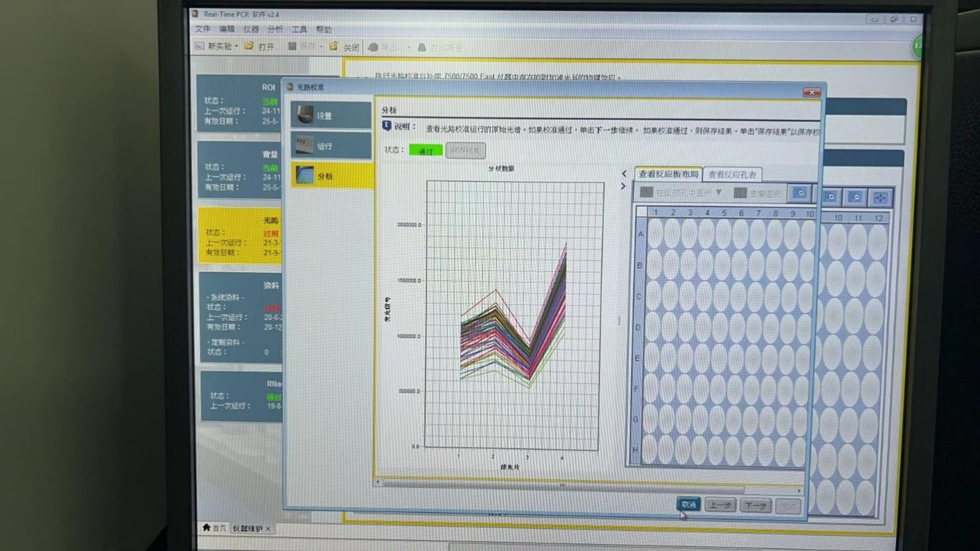Click the greyed 保存 disk icon

click(292, 46)
